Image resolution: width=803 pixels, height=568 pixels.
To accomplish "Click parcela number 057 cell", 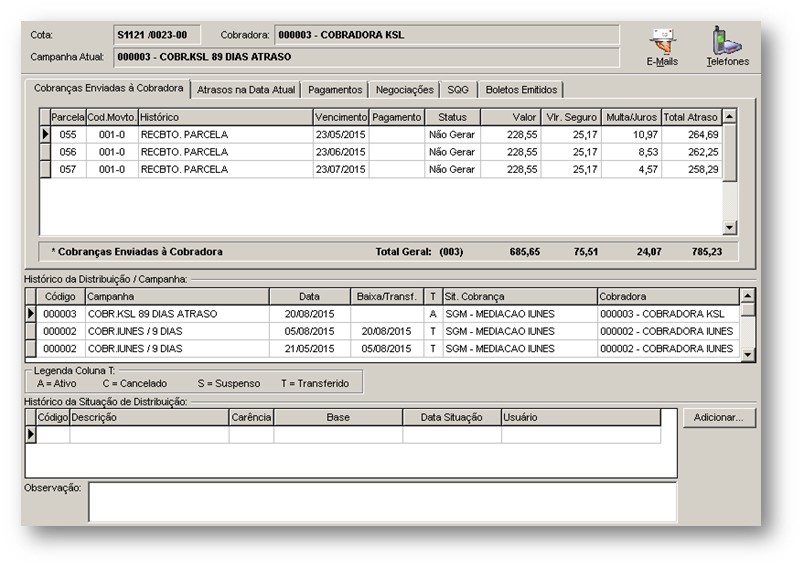I will click(x=68, y=169).
